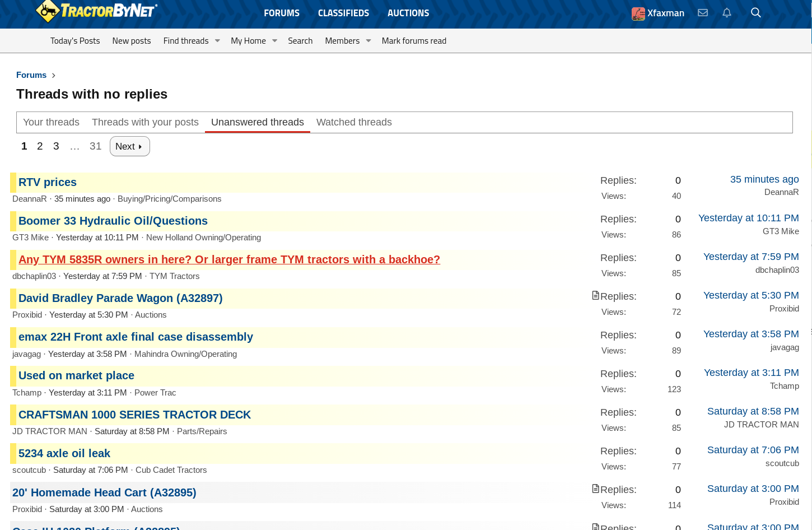
Task: Click article icon beside 20' Homemade Head Cart Replies
Action: point(596,489)
